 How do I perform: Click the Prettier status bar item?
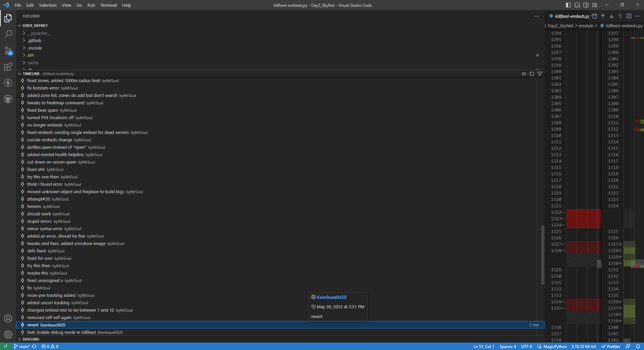point(611,346)
